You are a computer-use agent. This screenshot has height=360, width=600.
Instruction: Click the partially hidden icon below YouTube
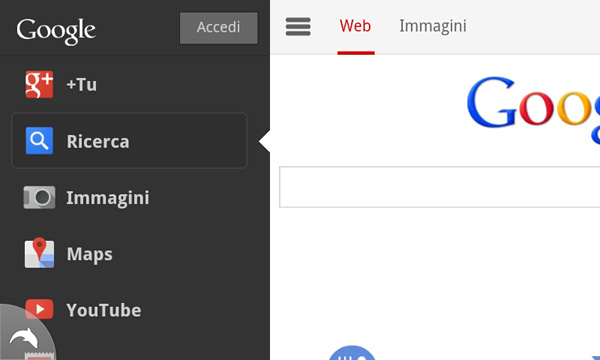pos(38,356)
